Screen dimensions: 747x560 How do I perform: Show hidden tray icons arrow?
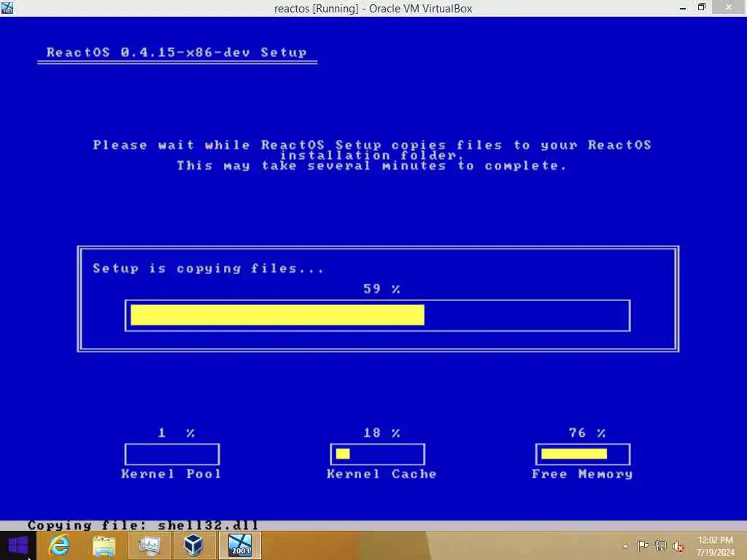625,546
